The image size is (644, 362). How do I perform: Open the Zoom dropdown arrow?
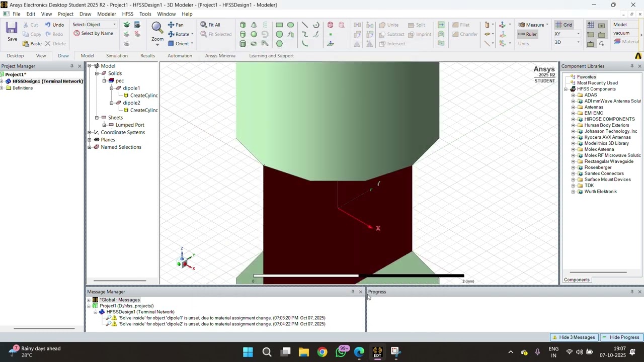click(157, 44)
